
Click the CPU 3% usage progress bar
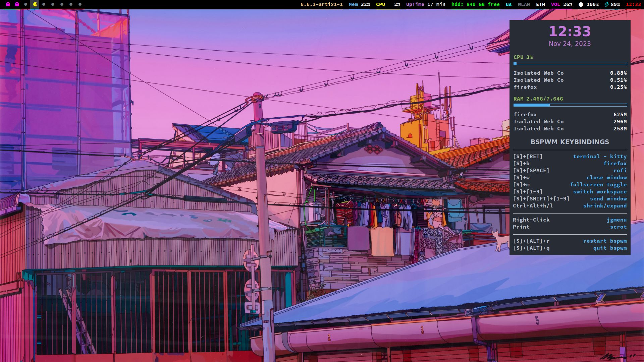[x=570, y=64]
